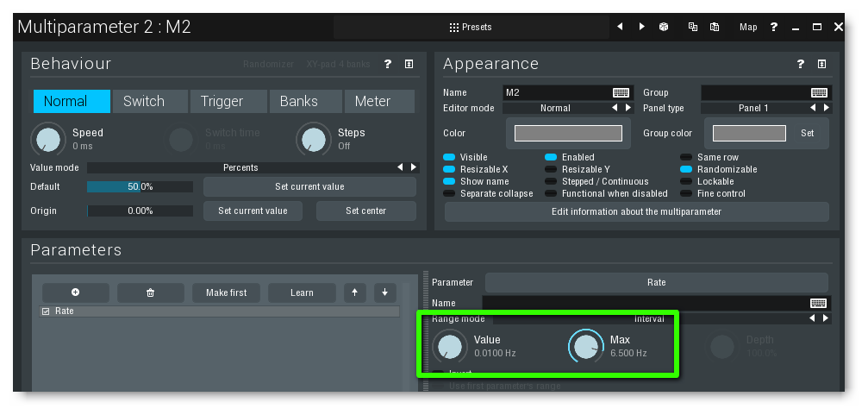
Task: Click Value mode previous arrow
Action: click(400, 167)
